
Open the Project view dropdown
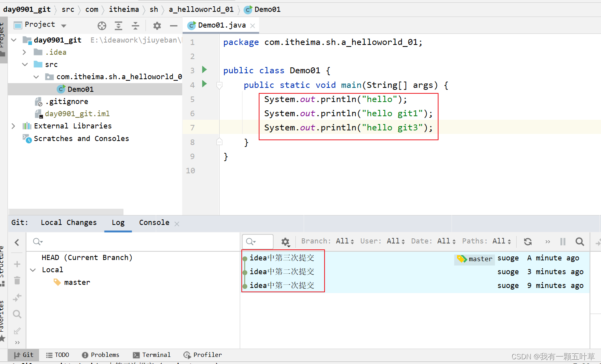[x=64, y=26]
